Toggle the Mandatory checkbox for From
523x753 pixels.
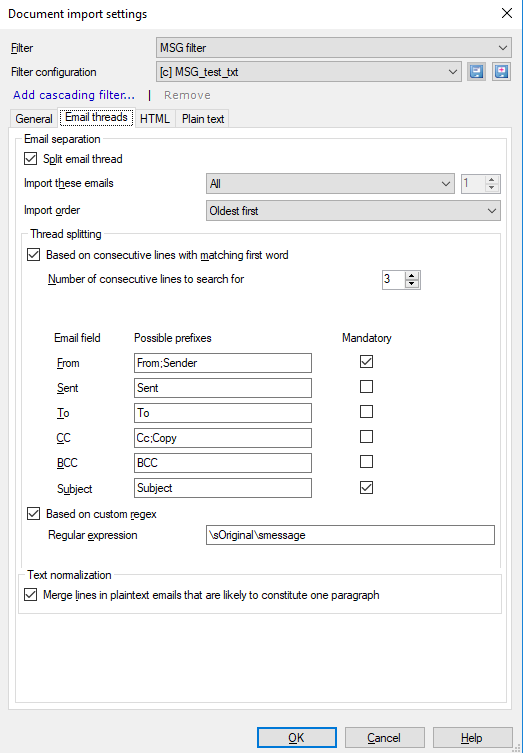coord(366,362)
